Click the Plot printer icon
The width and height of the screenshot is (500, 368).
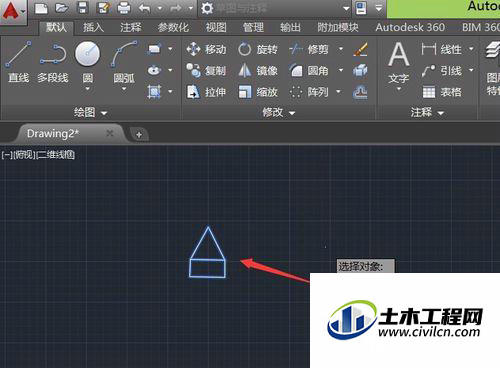(x=124, y=8)
